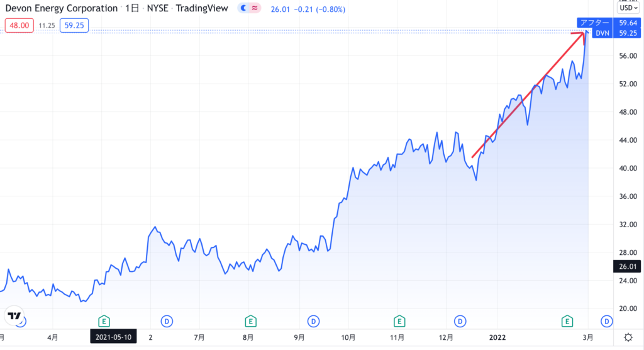This screenshot has width=644, height=350.
Task: Click the 7月 label on time axis
Action: tap(199, 337)
